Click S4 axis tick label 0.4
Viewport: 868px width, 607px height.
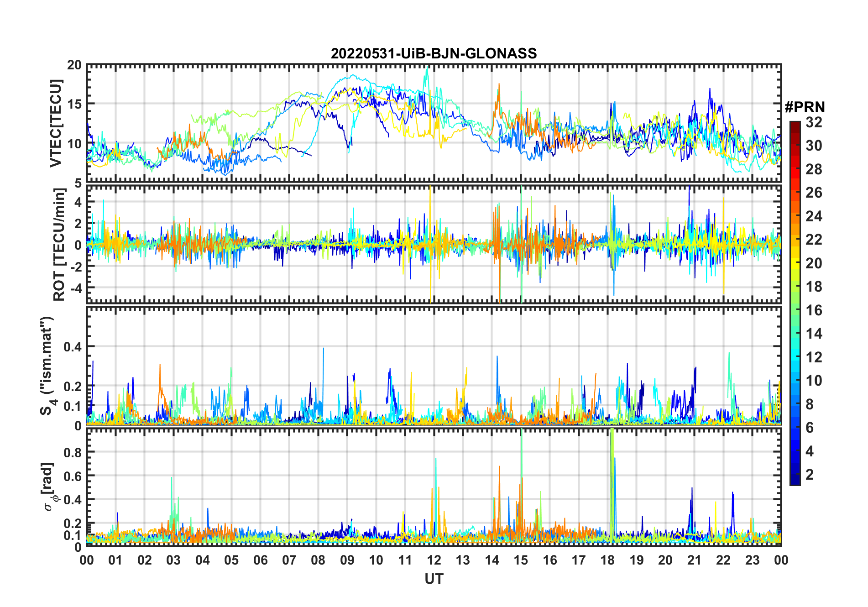(x=73, y=347)
